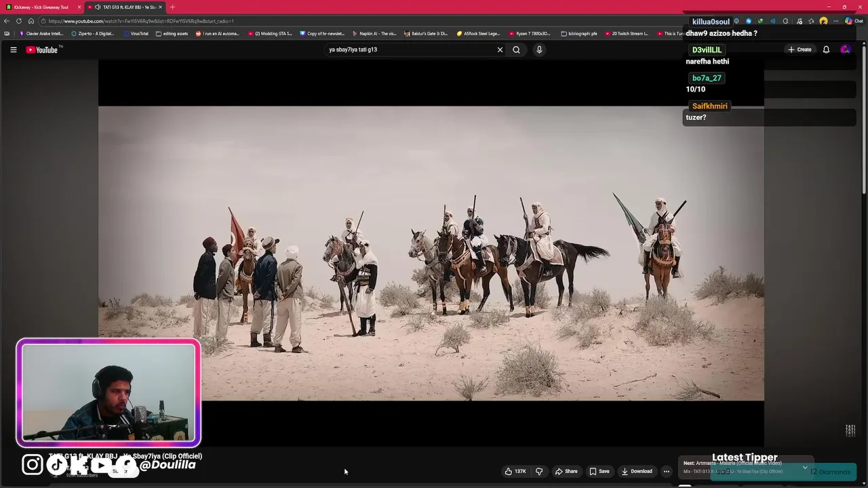Select the TATI G13 YouTube tab

coord(125,7)
